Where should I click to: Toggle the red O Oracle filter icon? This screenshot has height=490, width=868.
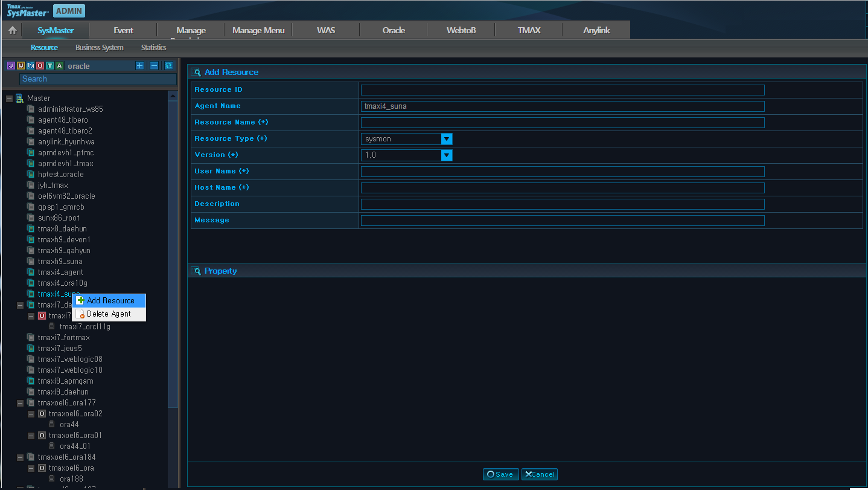(x=40, y=66)
